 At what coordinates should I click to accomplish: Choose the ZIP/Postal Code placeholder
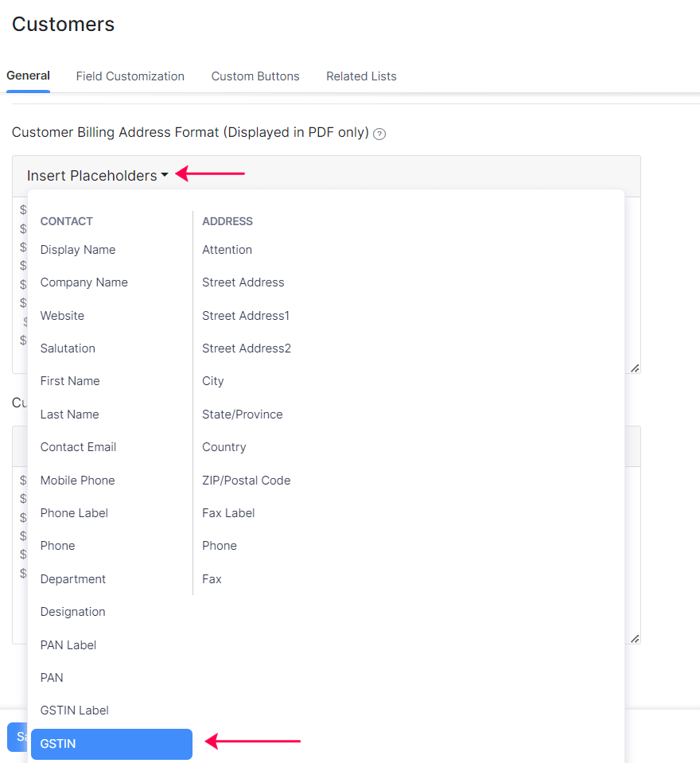point(246,481)
